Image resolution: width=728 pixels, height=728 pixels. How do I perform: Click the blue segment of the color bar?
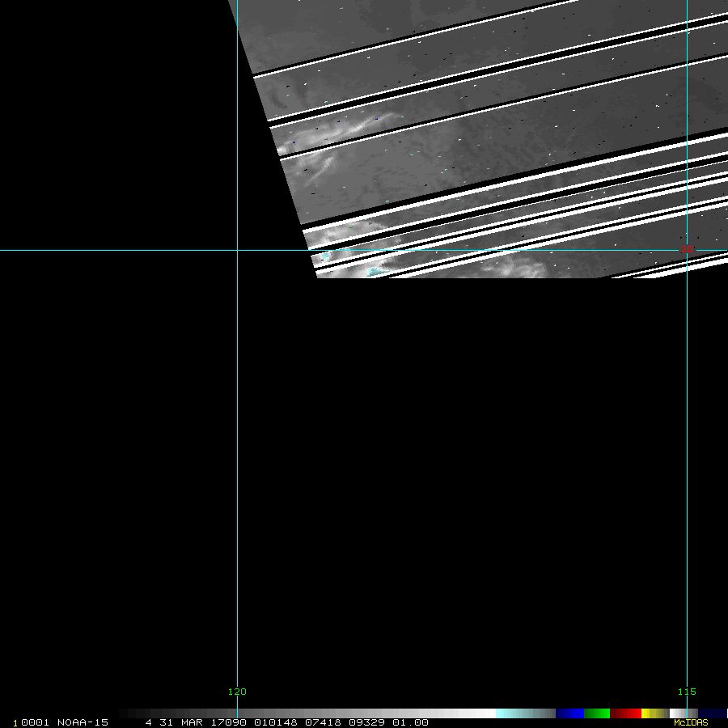pos(569,713)
